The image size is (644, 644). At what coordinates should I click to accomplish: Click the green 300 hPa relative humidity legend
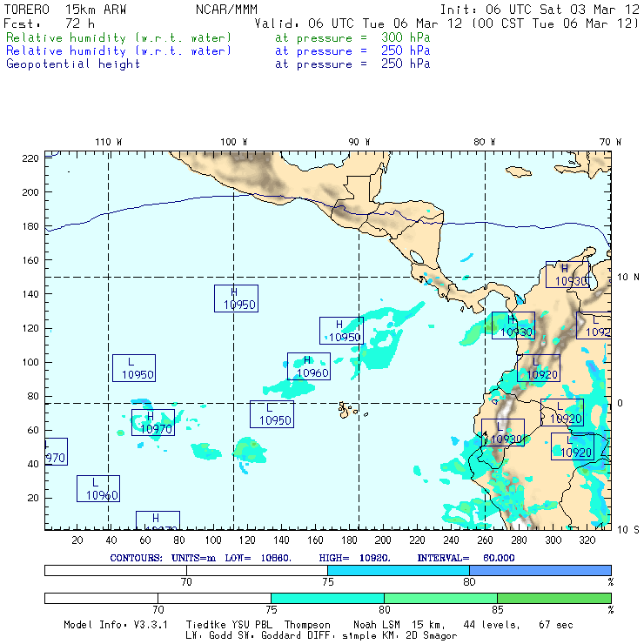coord(118,38)
